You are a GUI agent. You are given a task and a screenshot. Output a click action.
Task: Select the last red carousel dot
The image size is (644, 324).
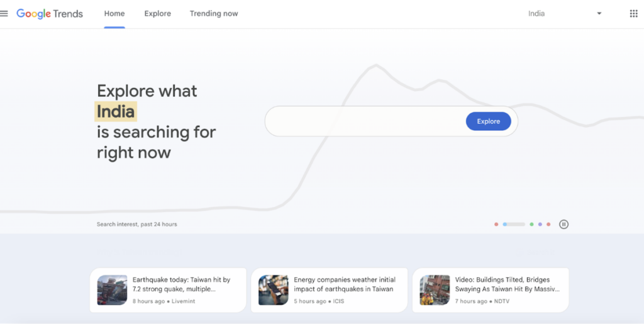pos(548,224)
